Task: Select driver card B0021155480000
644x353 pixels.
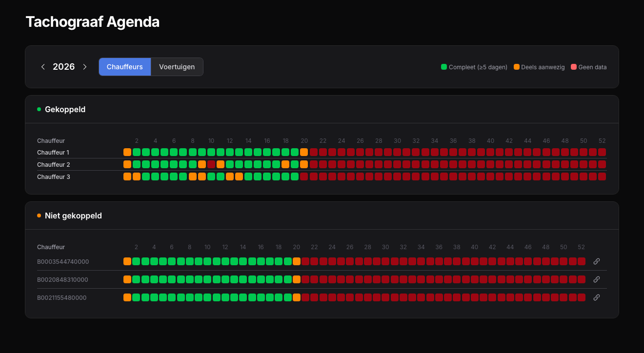Action: tap(62, 298)
